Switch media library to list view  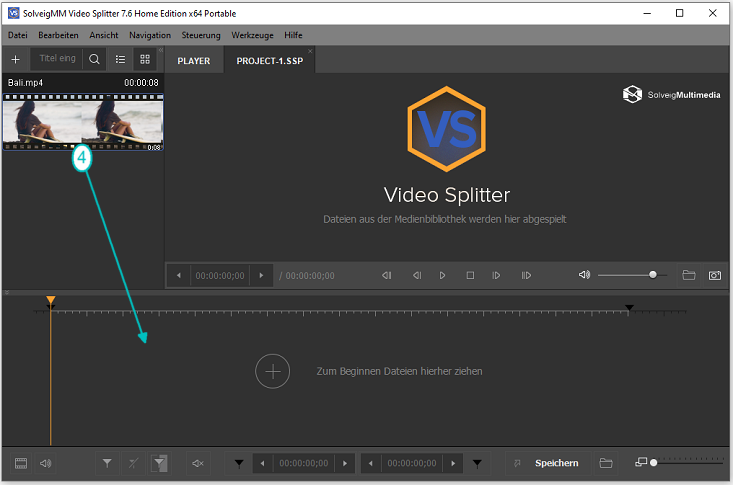(120, 59)
